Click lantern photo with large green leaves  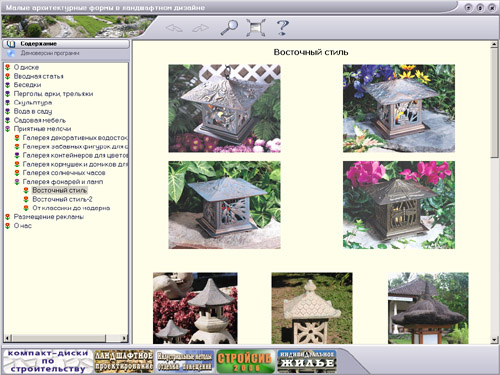point(224,205)
